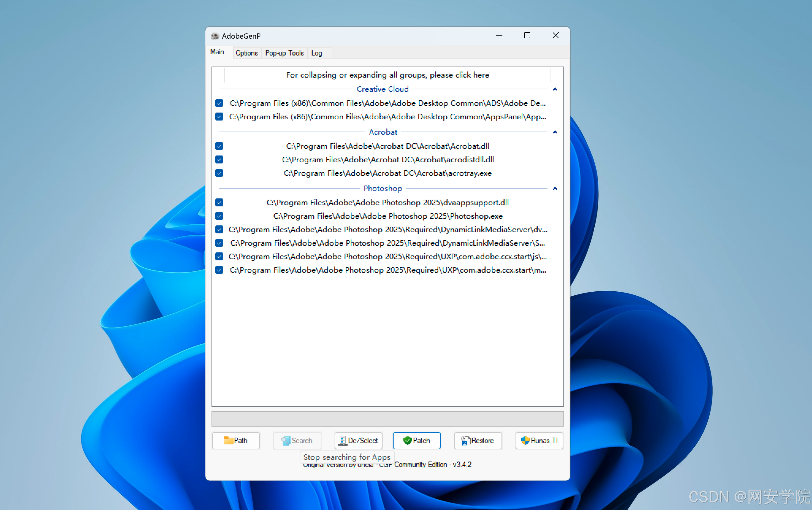Click the green shield Patch icon
Screen dimensions: 812x510
(407, 440)
